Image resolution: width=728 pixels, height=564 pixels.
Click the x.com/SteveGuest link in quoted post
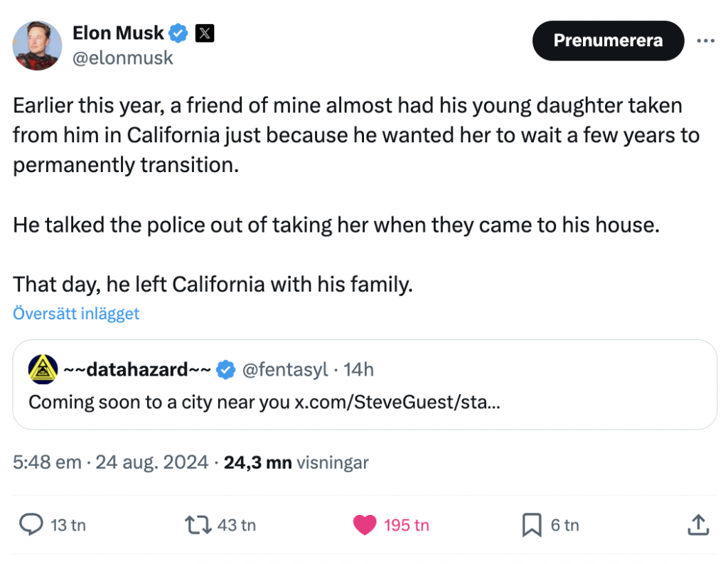[397, 402]
